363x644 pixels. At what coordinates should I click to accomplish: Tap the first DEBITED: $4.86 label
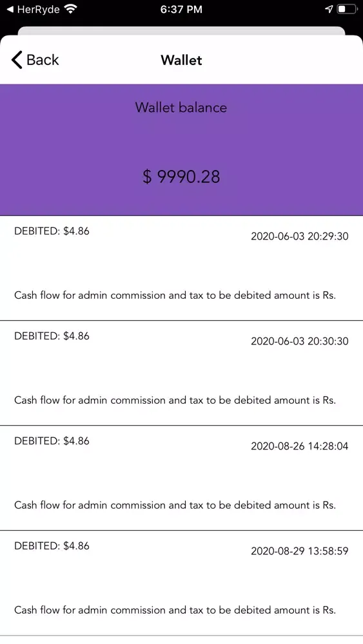coord(52,231)
